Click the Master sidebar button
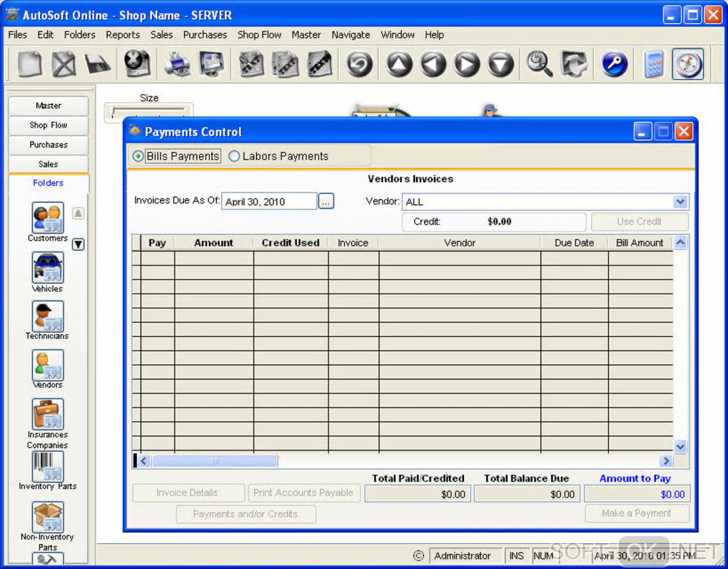728x569 pixels. point(49,106)
